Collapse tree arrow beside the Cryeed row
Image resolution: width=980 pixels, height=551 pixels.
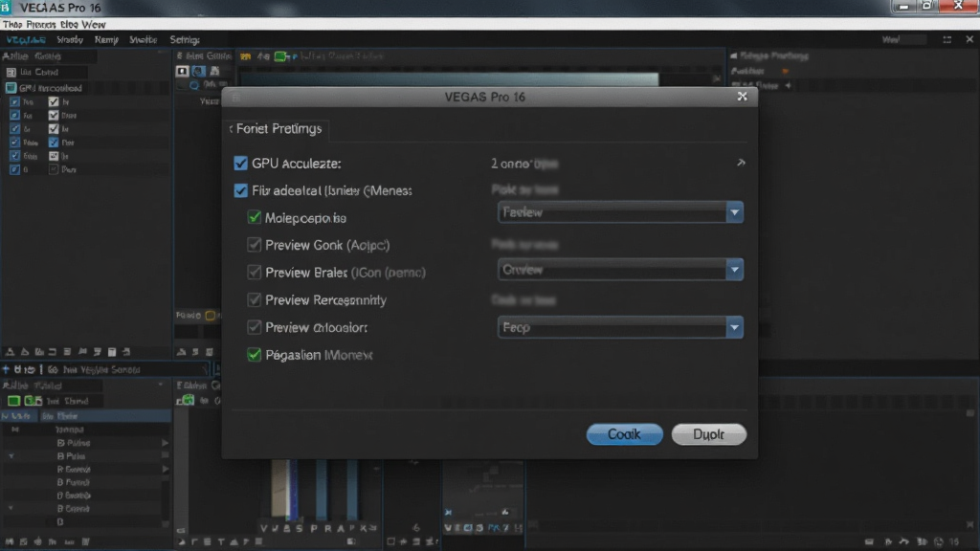(x=11, y=509)
